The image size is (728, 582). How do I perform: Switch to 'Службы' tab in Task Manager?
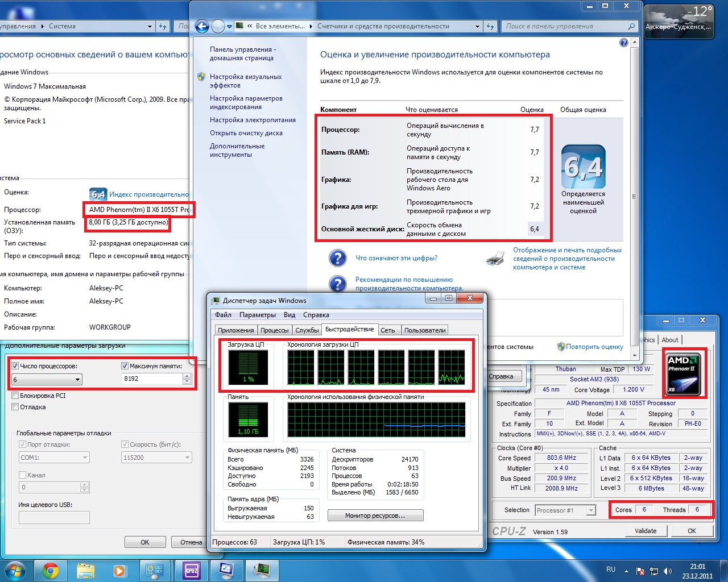(307, 330)
